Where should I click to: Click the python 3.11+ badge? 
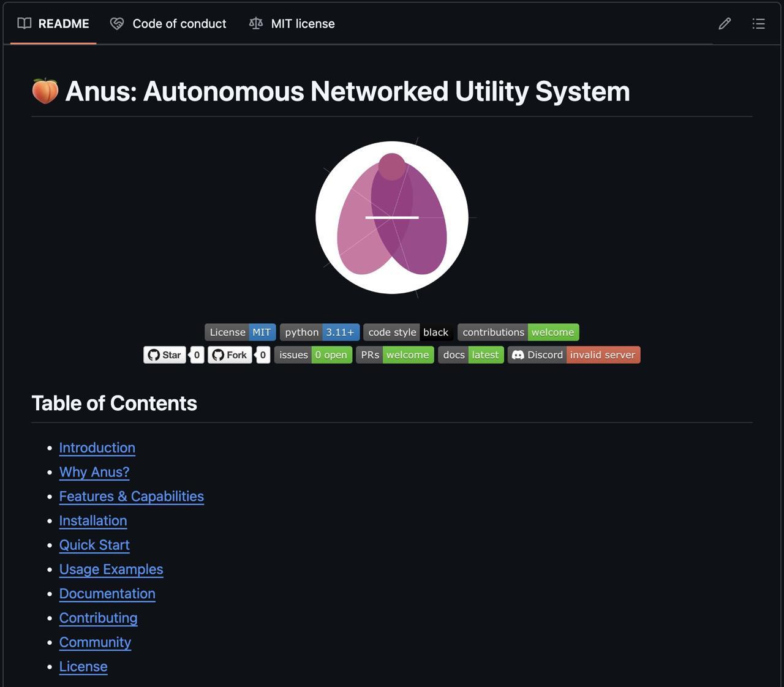[319, 332]
